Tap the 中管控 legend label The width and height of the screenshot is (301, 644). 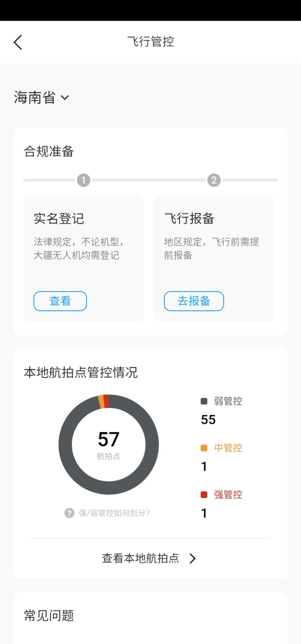click(x=228, y=448)
